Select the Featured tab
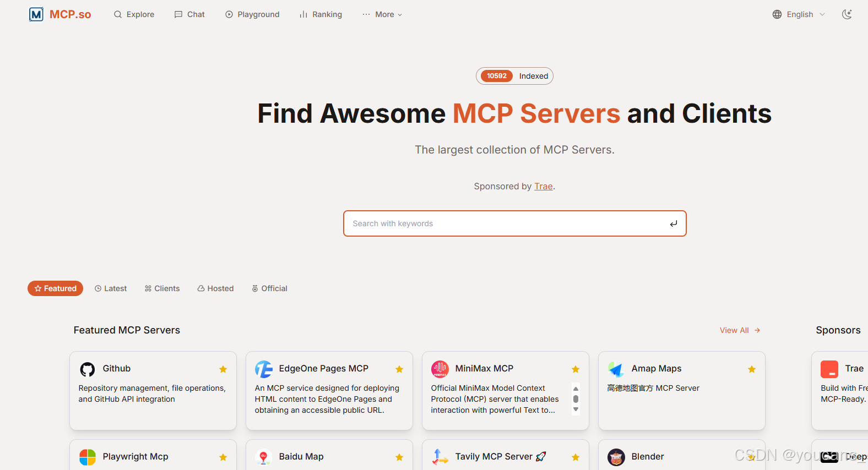868x470 pixels. [x=55, y=288]
